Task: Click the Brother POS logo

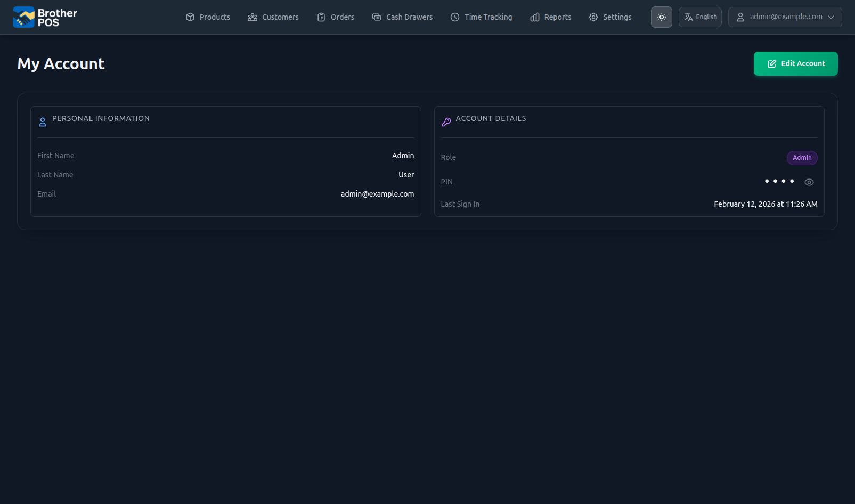Action: pyautogui.click(x=44, y=17)
